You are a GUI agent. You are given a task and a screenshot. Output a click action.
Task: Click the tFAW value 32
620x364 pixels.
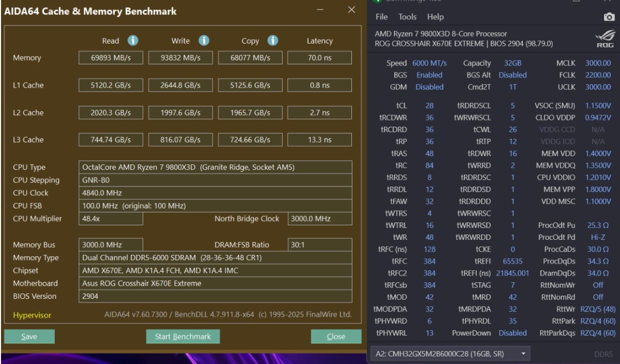[x=430, y=201]
